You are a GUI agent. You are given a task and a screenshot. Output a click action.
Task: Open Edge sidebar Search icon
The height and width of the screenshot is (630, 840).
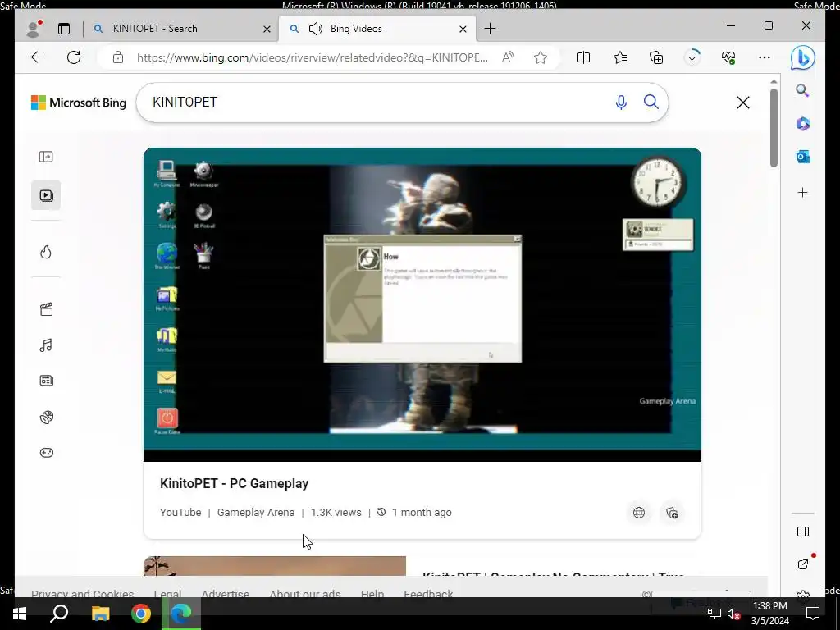click(x=802, y=90)
